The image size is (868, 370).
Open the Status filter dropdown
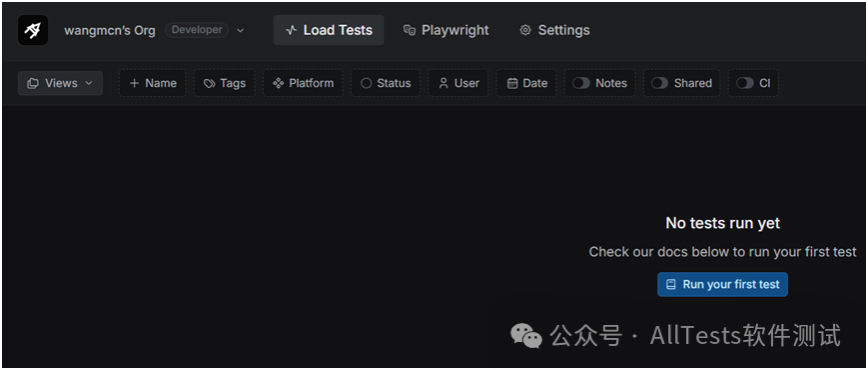pos(386,83)
